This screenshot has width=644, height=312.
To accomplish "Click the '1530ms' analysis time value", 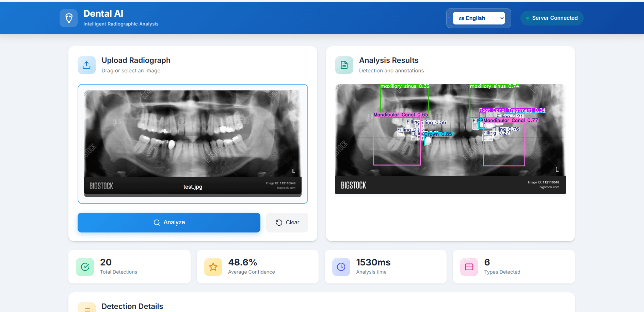I will coord(373,262).
